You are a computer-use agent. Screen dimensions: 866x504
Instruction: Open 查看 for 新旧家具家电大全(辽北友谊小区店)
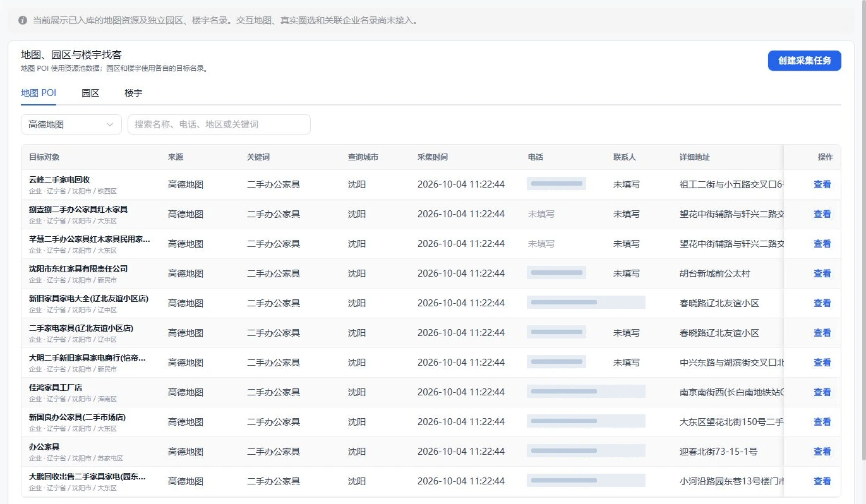point(822,303)
